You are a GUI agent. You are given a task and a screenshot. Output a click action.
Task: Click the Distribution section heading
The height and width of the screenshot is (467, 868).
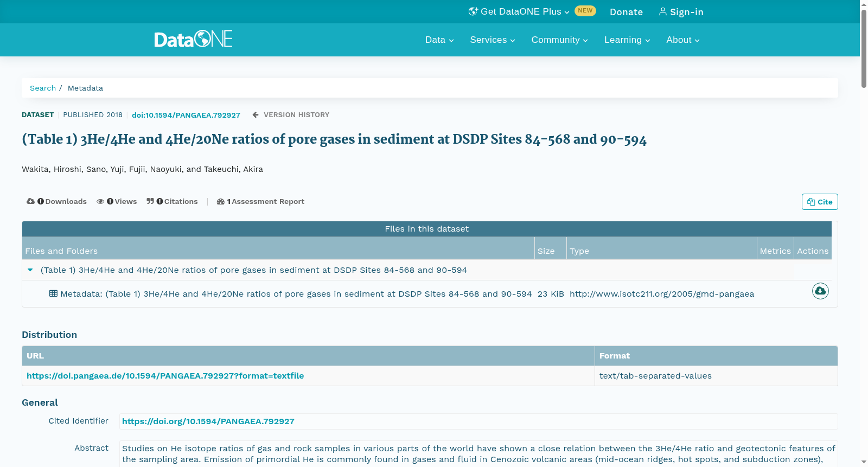(x=49, y=335)
